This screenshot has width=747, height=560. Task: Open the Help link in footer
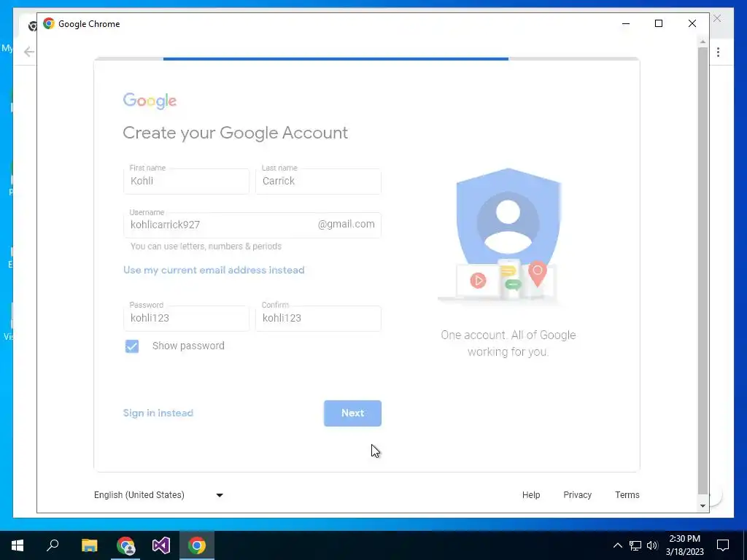point(531,495)
